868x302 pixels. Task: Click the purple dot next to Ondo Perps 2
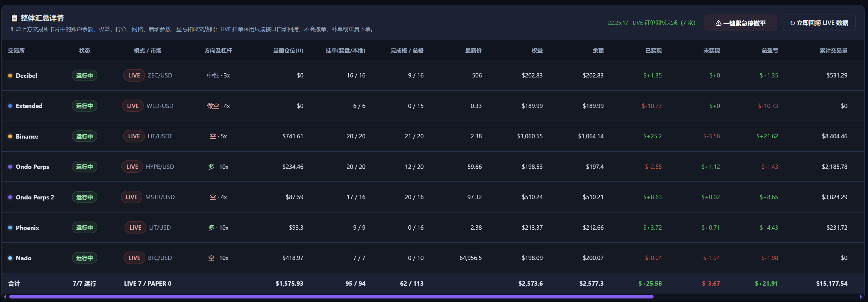point(10,198)
